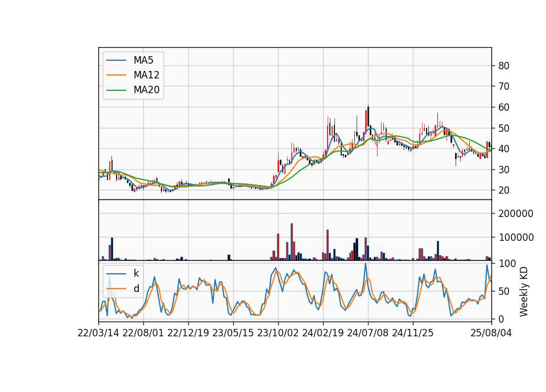Click the volume axis value 200000
This screenshot has height=392, width=546.
[x=516, y=214]
